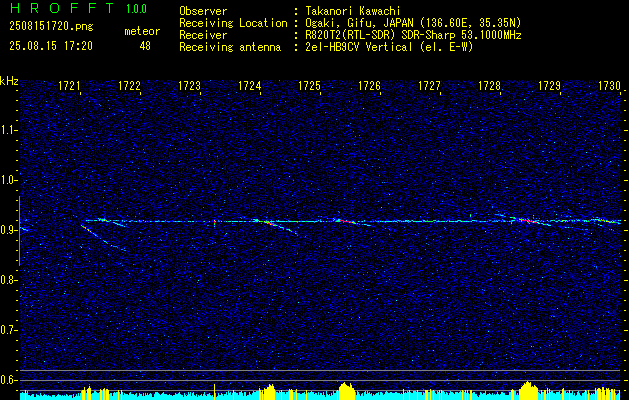Click the 0.8 kHz axis label

click(8, 280)
